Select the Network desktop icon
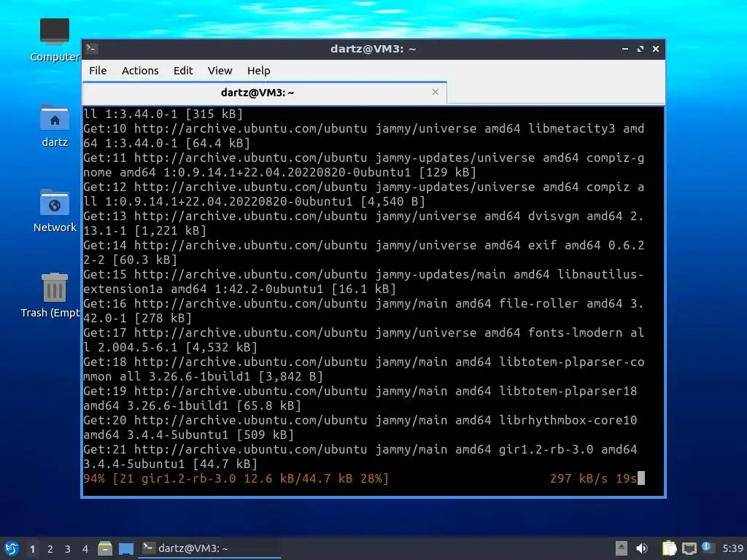 point(55,211)
